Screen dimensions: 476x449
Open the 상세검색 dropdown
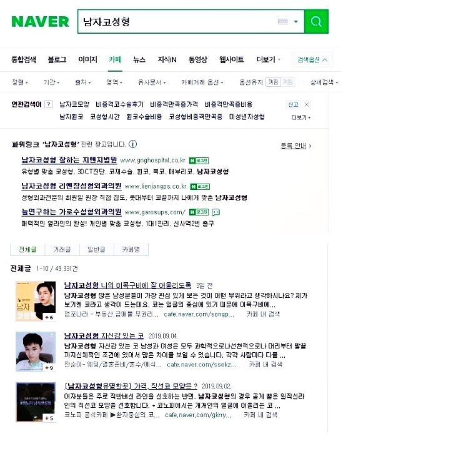pyautogui.click(x=324, y=82)
